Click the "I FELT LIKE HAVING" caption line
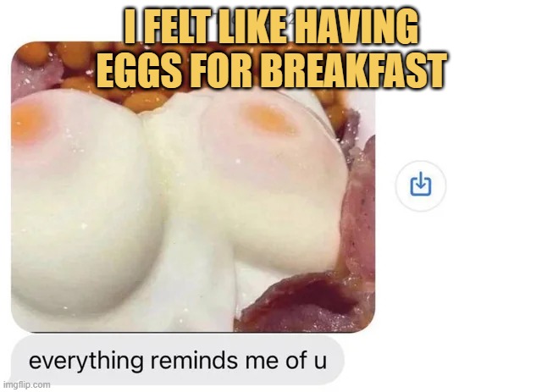Screen dimensions: 542x392 [272, 26]
